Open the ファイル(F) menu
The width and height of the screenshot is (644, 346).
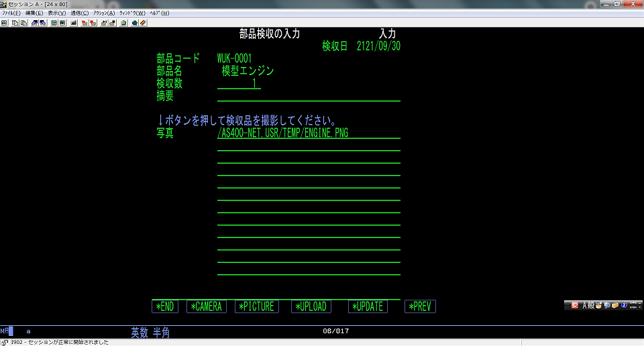(x=13, y=13)
